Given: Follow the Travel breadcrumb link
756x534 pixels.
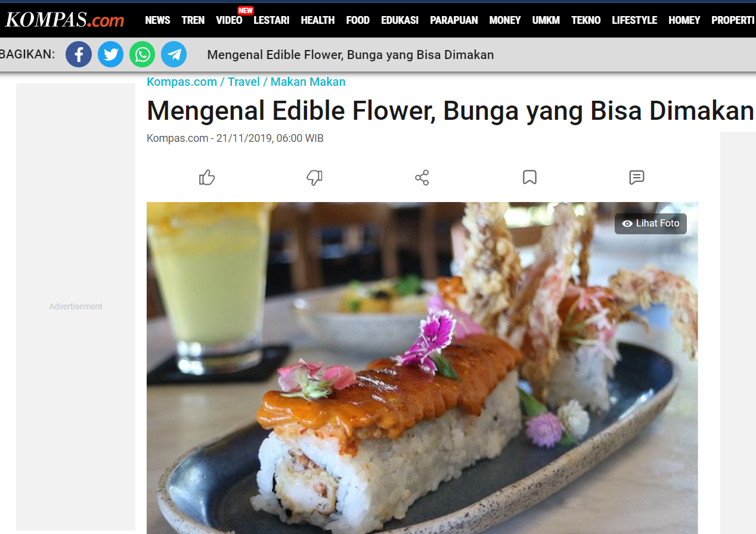Looking at the screenshot, I should [244, 82].
